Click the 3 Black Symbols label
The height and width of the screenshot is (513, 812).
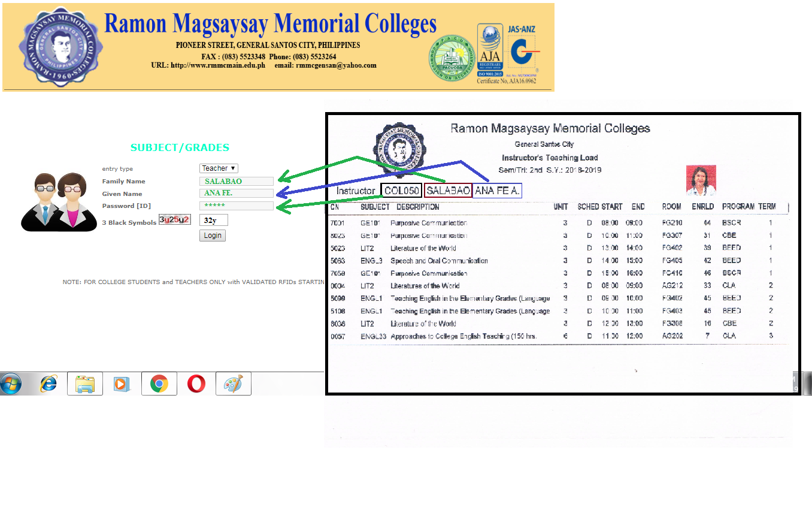(x=129, y=222)
